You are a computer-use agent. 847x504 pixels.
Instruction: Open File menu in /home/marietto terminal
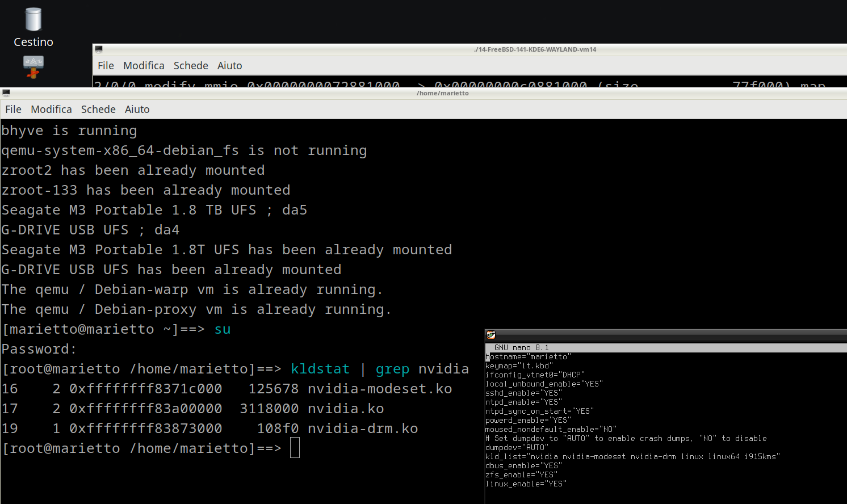tap(13, 109)
